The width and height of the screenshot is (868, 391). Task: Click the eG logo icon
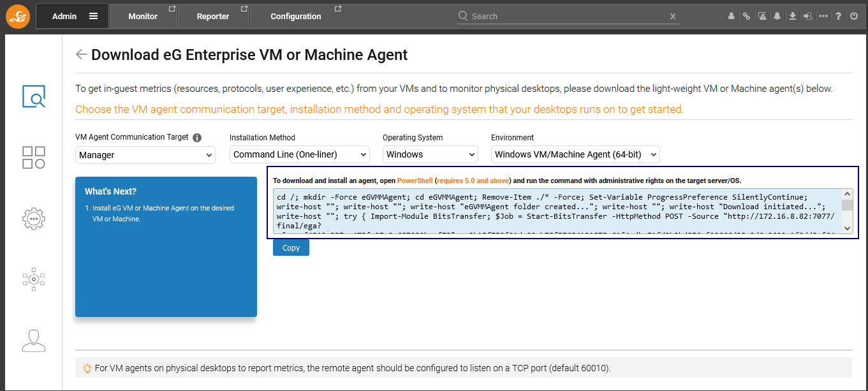tap(18, 16)
